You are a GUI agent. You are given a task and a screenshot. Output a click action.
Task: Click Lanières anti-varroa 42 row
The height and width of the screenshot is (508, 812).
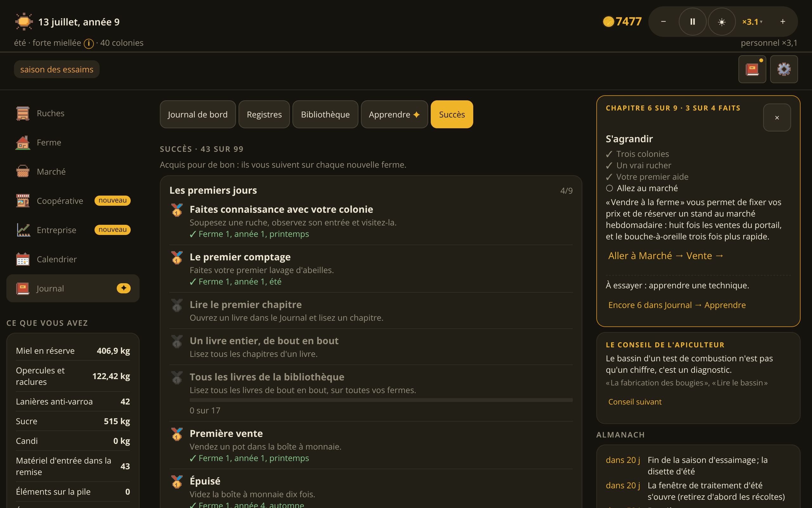(x=73, y=402)
